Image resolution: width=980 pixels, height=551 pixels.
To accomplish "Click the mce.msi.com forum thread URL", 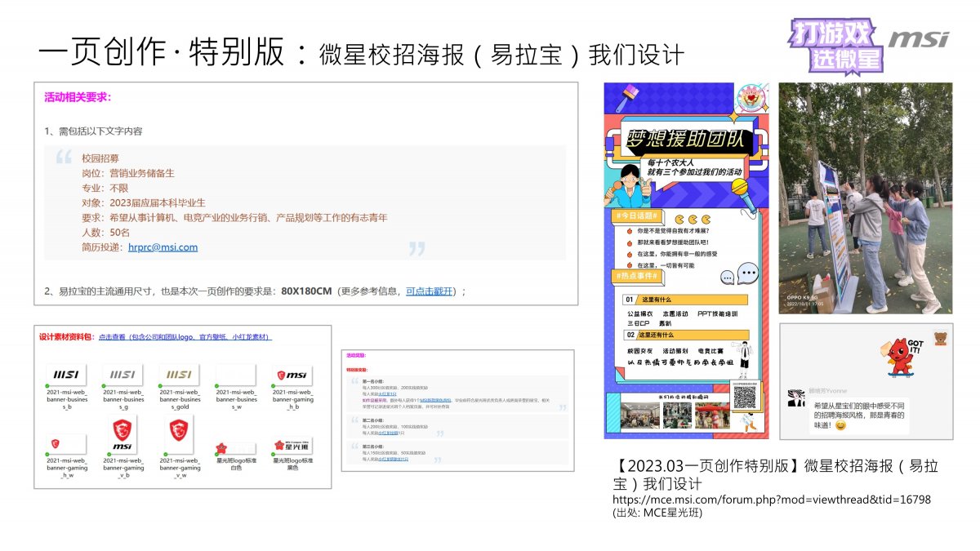I will click(x=771, y=499).
